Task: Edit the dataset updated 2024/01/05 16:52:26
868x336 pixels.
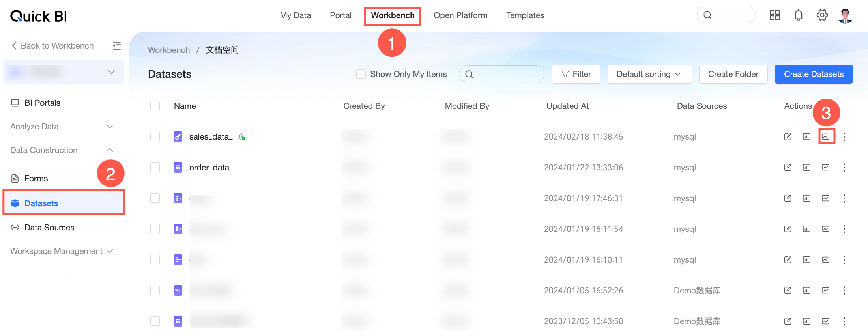Action: pyautogui.click(x=788, y=291)
